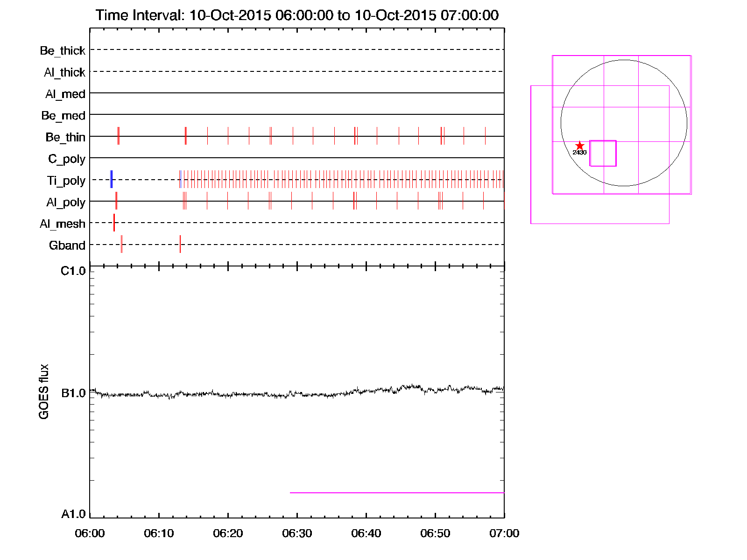The width and height of the screenshot is (747, 560).
Task: Click the B1.0 flux level label
Action: pyautogui.click(x=73, y=393)
